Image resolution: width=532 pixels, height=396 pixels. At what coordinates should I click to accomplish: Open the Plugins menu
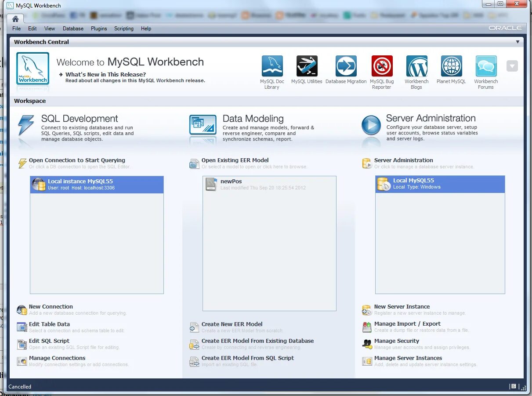pos(99,29)
